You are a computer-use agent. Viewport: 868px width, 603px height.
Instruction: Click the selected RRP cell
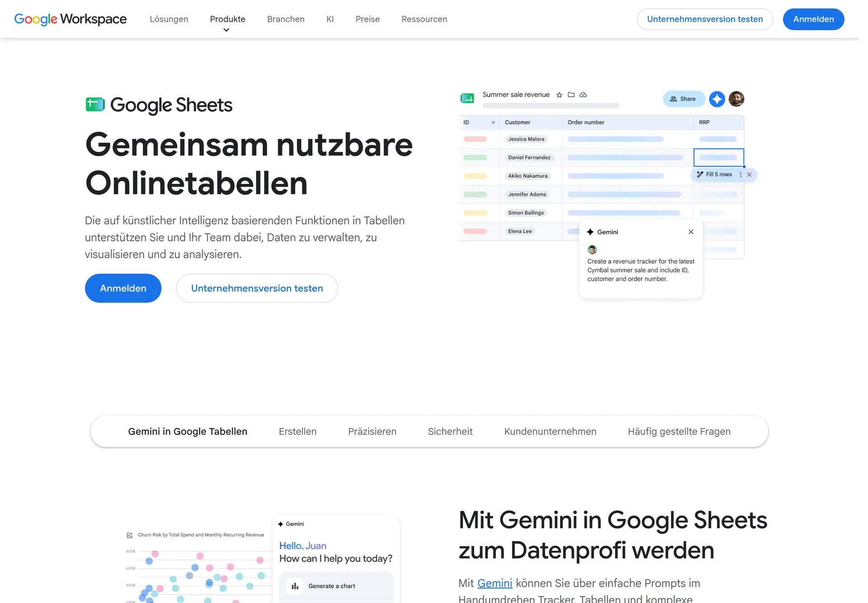pyautogui.click(x=719, y=157)
